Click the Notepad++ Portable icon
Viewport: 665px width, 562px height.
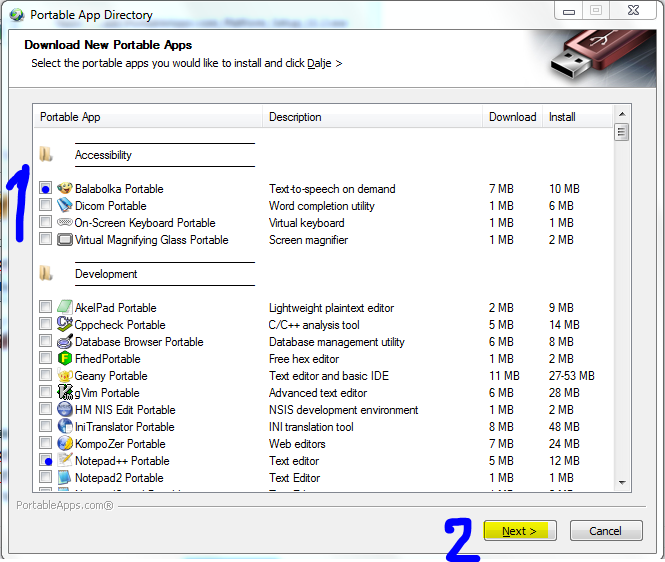click(64, 460)
